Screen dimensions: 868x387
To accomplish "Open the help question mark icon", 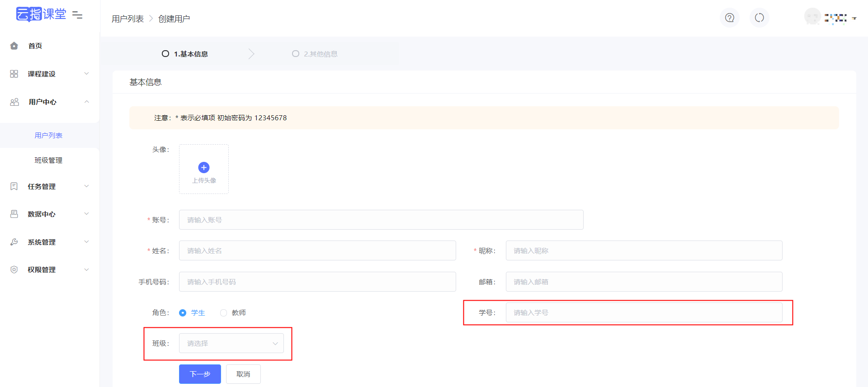I will click(x=730, y=18).
